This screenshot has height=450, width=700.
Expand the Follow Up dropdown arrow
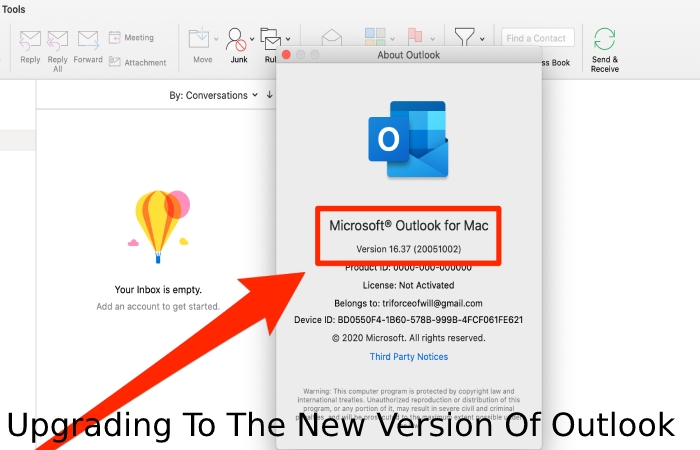tap(432, 39)
